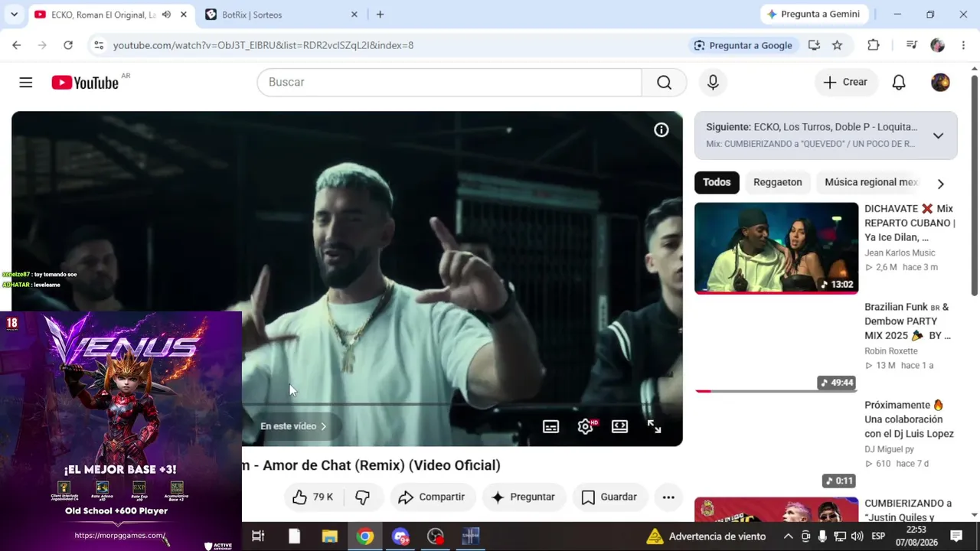
Task: Close the ECKO YouTube tab
Action: click(184, 15)
